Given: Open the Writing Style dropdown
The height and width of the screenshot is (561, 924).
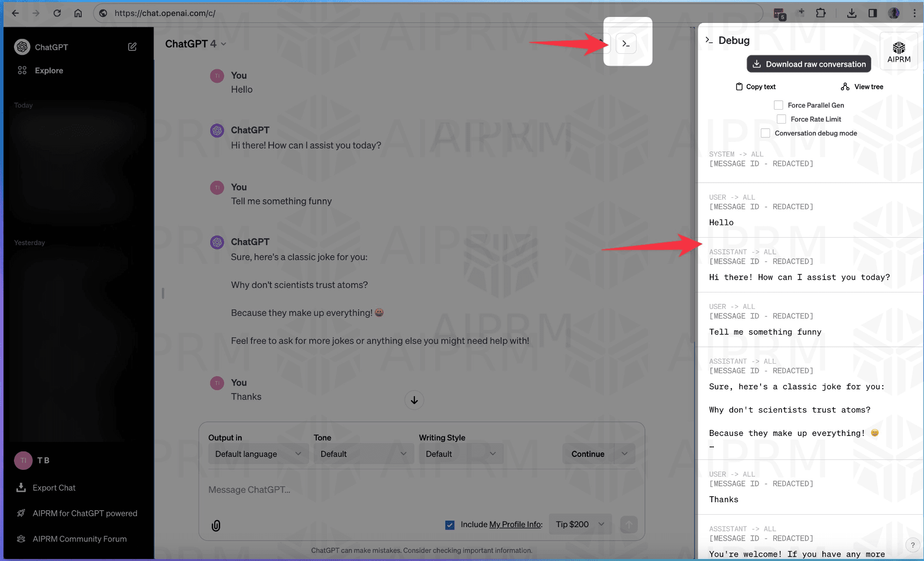Looking at the screenshot, I should [460, 454].
